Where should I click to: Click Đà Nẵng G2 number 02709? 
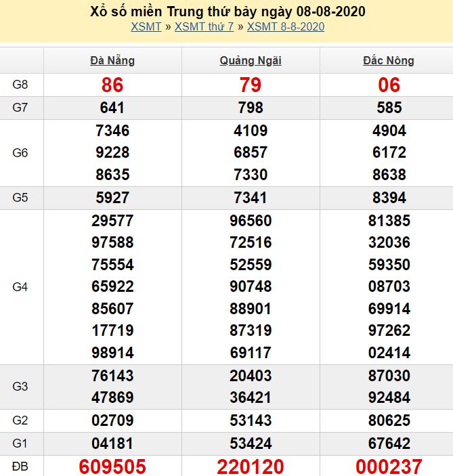112,420
